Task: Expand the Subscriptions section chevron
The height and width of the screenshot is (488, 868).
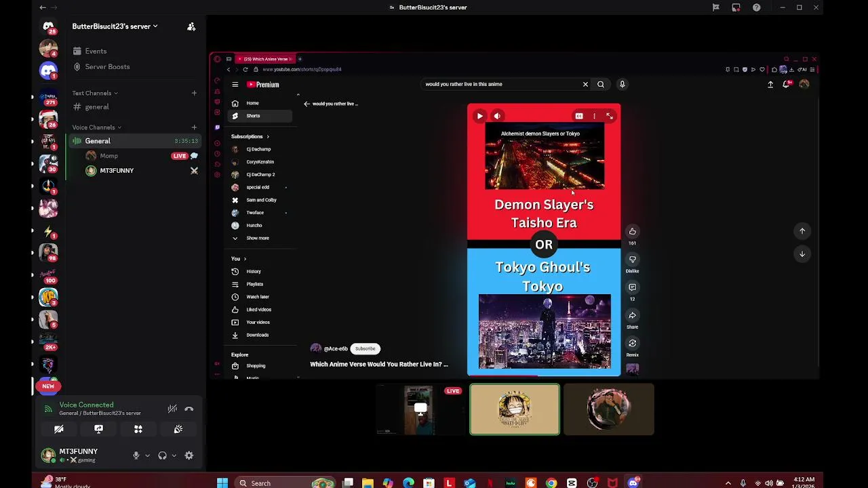Action: [x=268, y=137]
